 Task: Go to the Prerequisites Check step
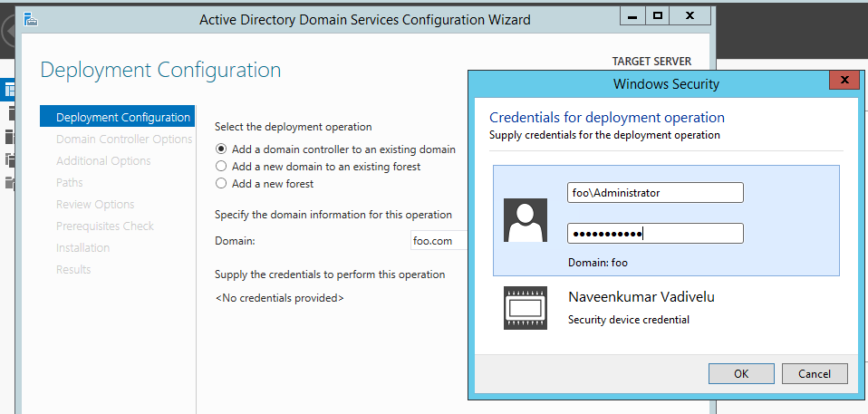(105, 226)
